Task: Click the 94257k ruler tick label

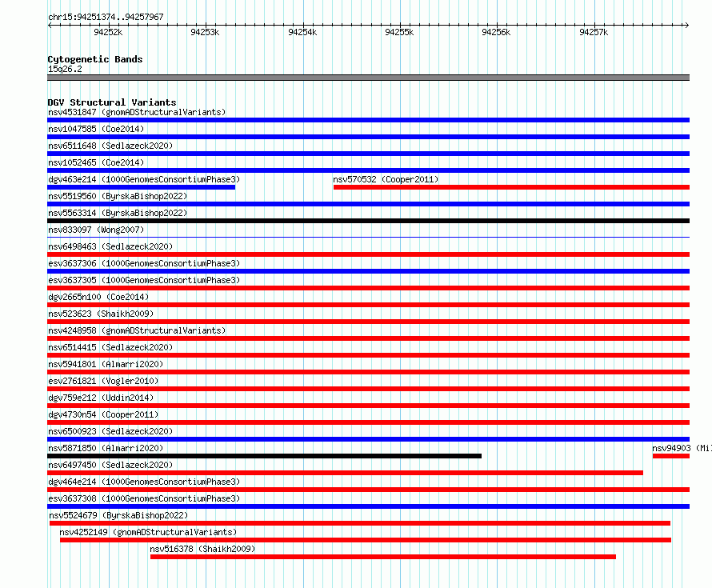Action: click(594, 32)
